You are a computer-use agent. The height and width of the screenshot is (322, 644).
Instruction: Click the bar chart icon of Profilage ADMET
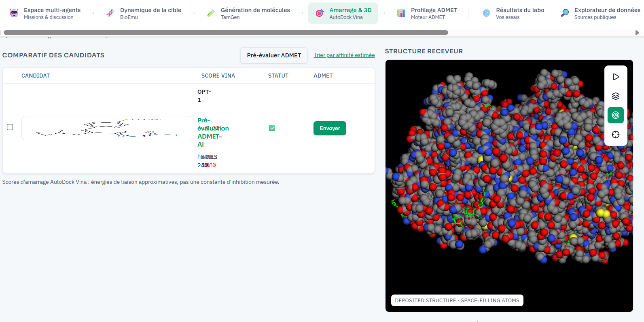401,13
